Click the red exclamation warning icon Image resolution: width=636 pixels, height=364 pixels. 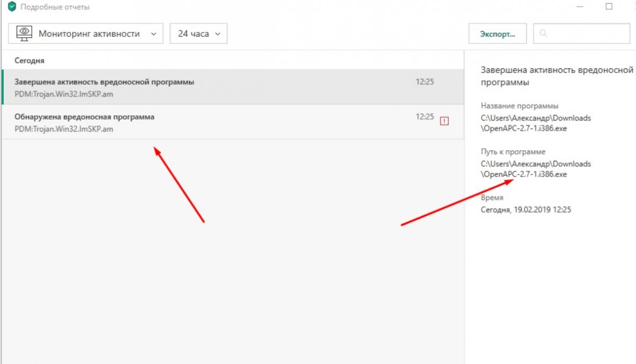pos(444,121)
